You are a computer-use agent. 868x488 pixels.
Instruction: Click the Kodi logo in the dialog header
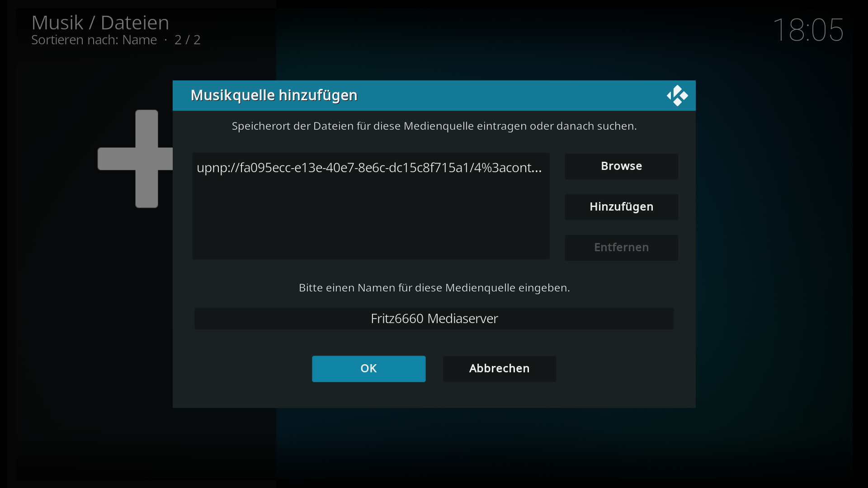click(x=677, y=95)
